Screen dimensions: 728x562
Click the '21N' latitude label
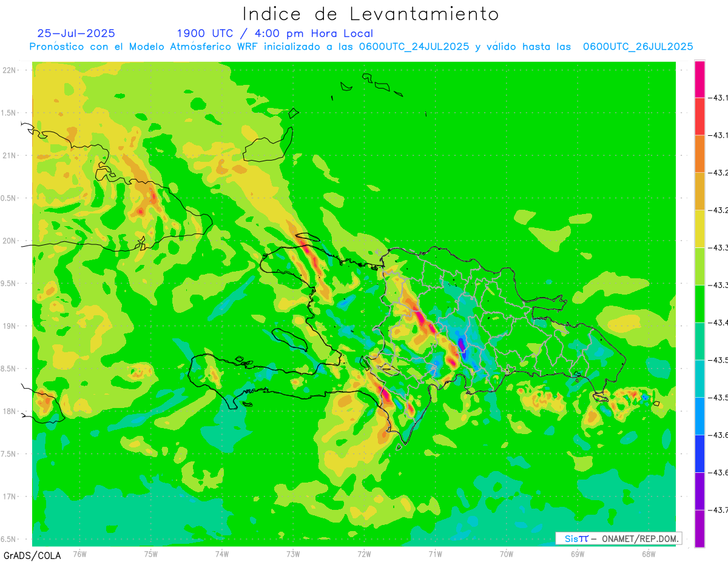(10, 156)
